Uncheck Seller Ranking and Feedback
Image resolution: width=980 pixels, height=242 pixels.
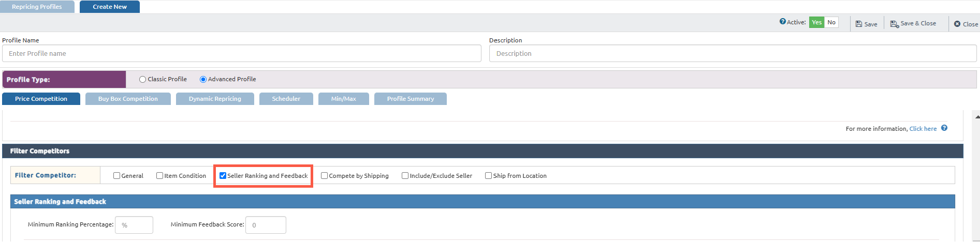point(223,176)
